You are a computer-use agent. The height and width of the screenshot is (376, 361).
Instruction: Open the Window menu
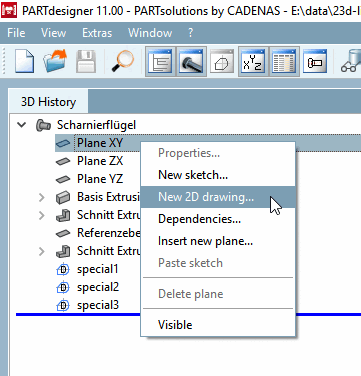tap(150, 33)
